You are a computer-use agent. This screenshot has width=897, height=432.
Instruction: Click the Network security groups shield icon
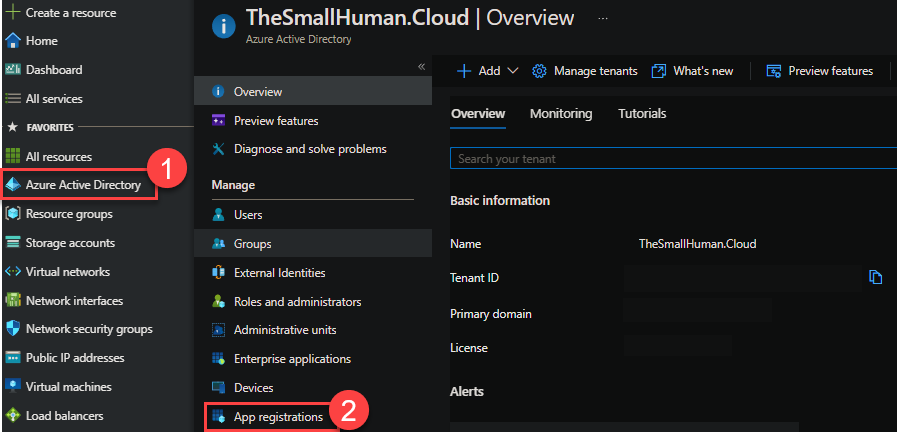(x=13, y=328)
